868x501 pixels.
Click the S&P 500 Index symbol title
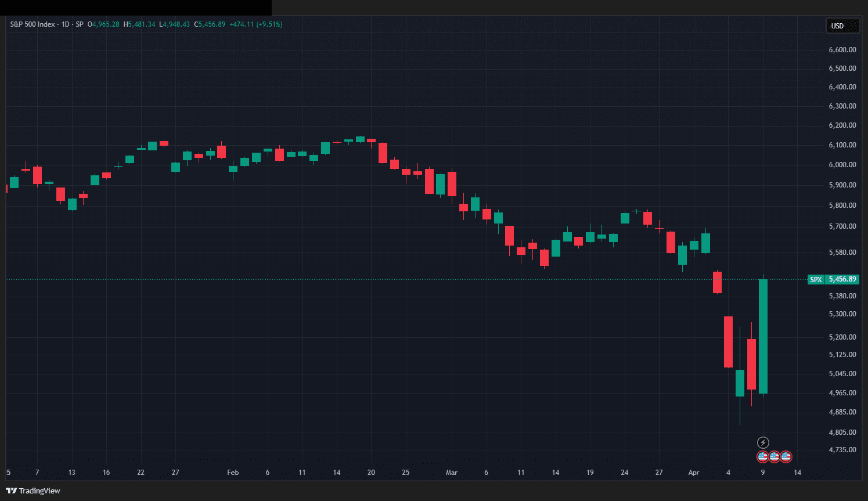coord(33,24)
